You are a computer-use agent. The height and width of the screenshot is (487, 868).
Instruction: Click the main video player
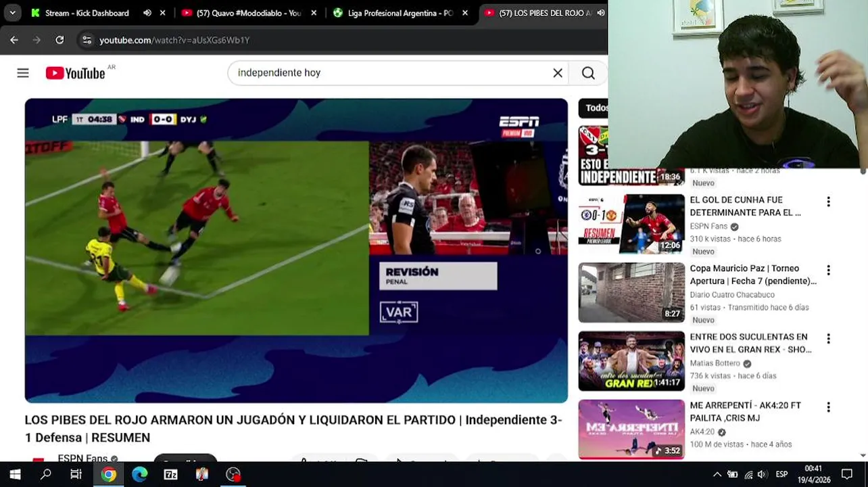pyautogui.click(x=296, y=250)
